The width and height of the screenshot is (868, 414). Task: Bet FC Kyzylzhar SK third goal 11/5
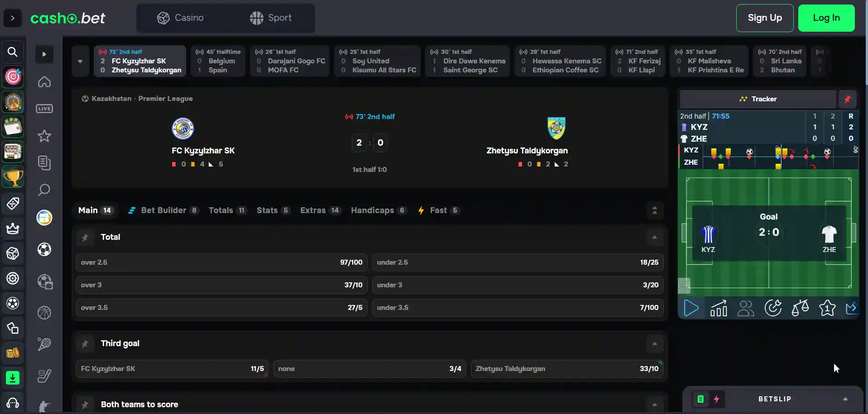[173, 369]
